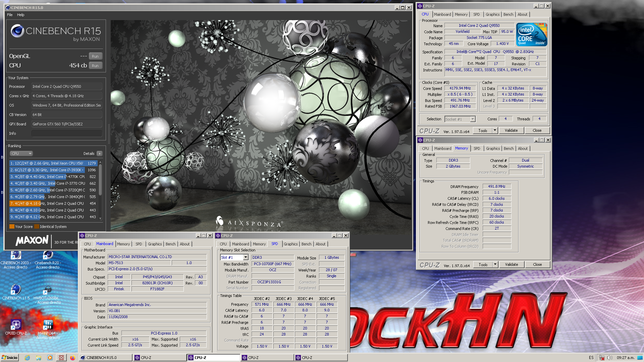Click the Identical System brown legend swatch
This screenshot has width=644, height=362.
(37, 227)
